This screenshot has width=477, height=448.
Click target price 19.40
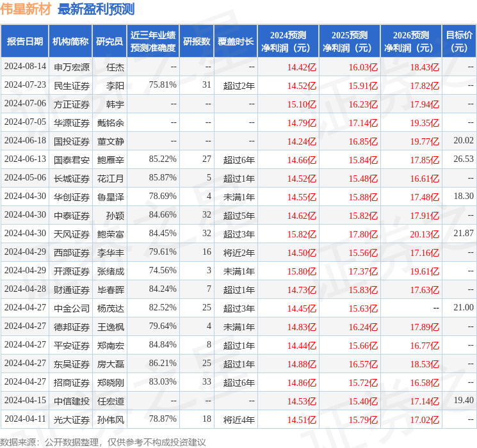click(464, 400)
